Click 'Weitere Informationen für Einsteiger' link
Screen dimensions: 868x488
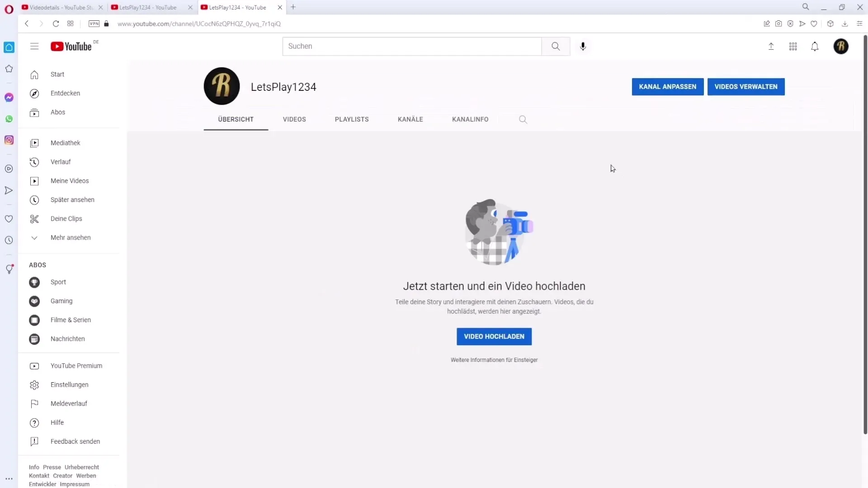[x=494, y=359]
